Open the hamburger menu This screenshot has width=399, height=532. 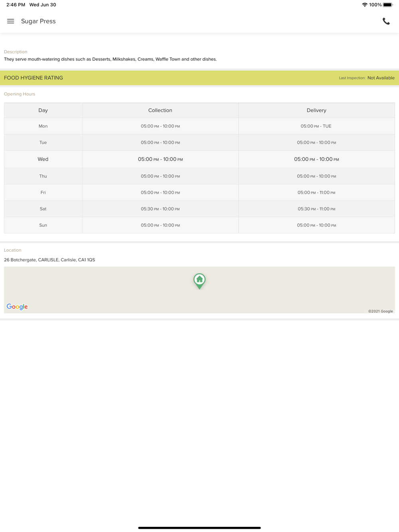(x=11, y=21)
